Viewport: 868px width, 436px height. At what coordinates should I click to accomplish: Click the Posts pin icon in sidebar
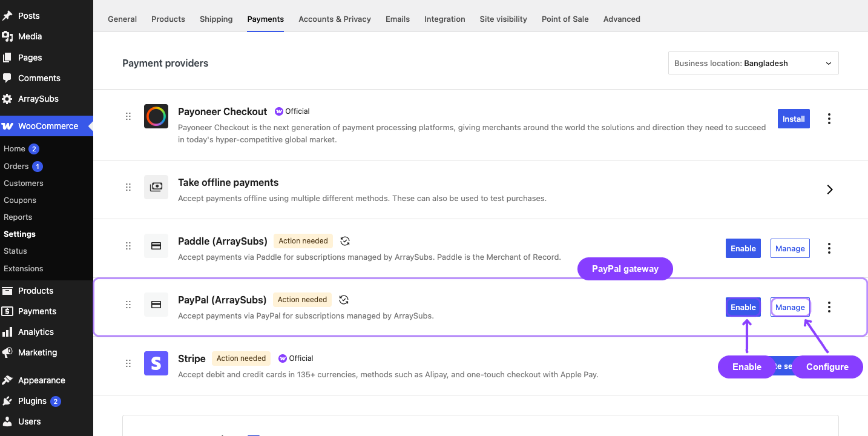point(7,16)
